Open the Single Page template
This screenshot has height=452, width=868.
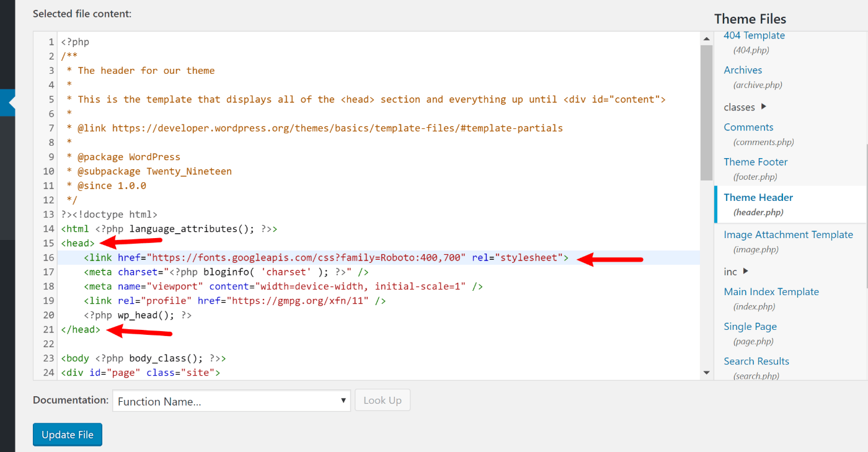750,326
